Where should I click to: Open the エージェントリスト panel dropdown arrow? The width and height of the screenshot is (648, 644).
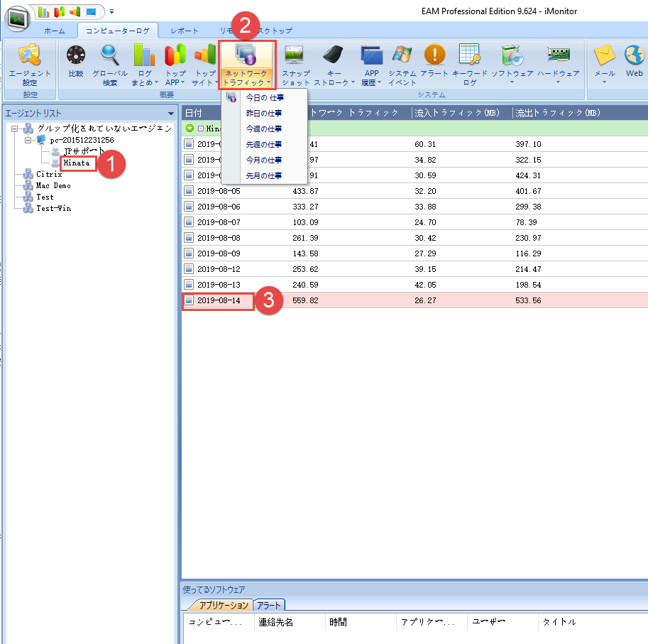[x=171, y=114]
